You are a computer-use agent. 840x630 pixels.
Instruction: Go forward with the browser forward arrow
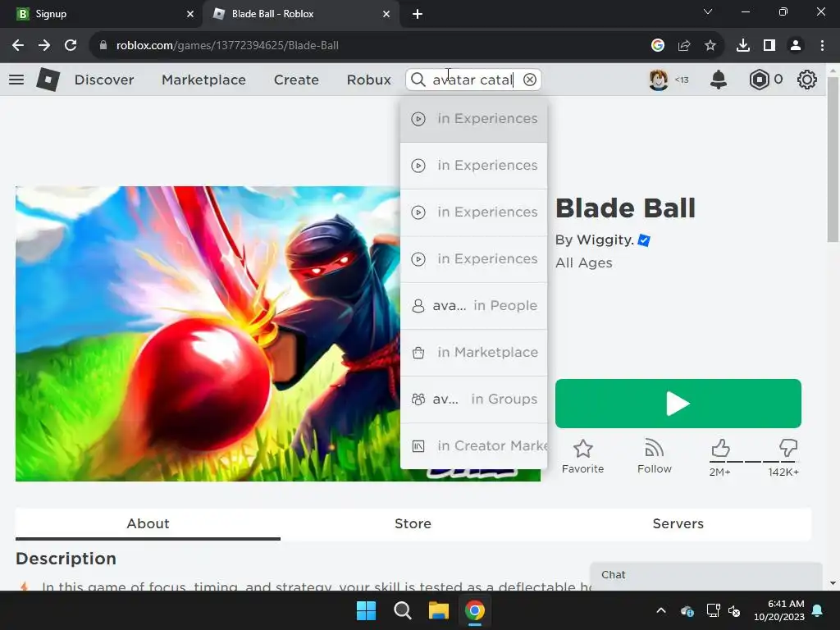pyautogui.click(x=44, y=46)
